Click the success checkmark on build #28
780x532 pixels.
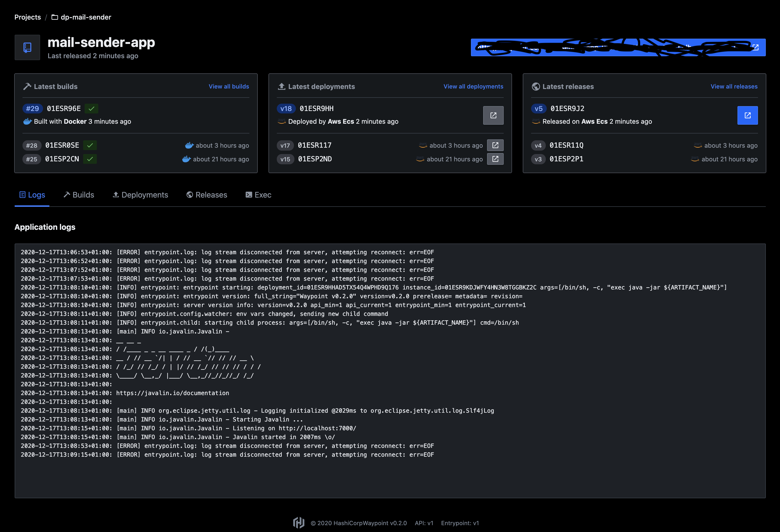[90, 145]
